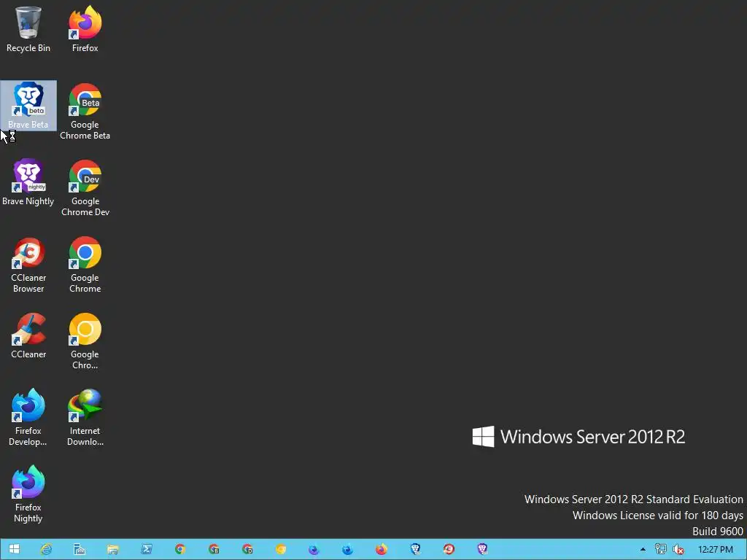Image resolution: width=747 pixels, height=560 pixels.
Task: Launch CCleaner Browser from the taskbar
Action: [449, 549]
